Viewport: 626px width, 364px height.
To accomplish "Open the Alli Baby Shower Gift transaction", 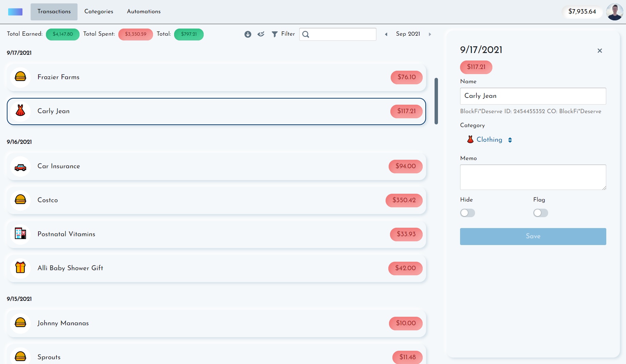I will (x=216, y=268).
